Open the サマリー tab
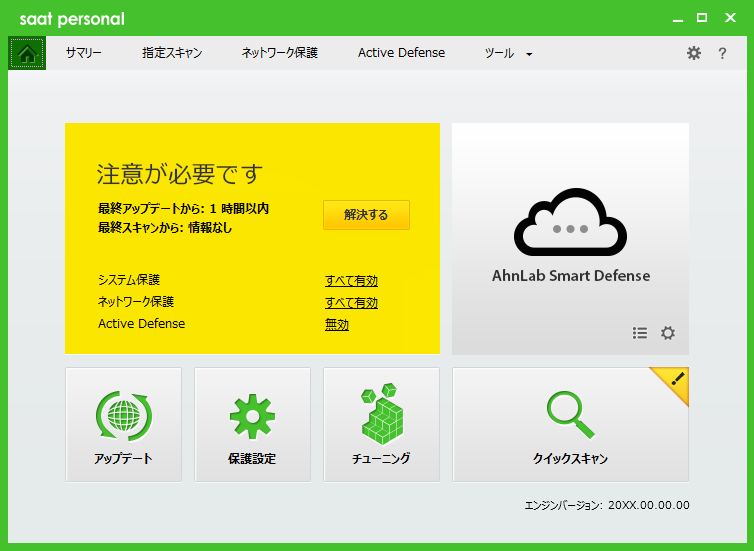The height and width of the screenshot is (551, 754). (x=84, y=53)
